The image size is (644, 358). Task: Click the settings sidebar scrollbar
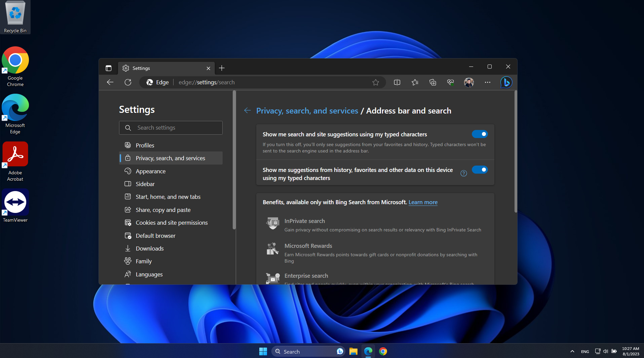coord(234,160)
